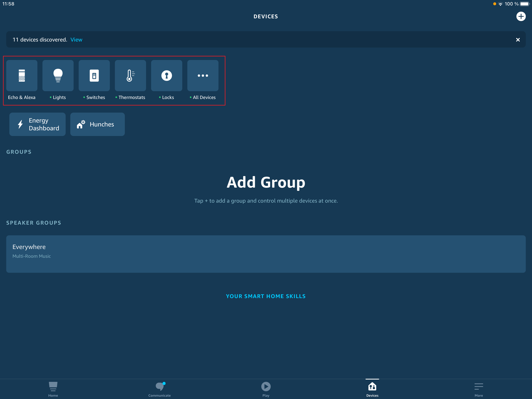
Task: Tap the Add Group heading
Action: coord(266,182)
